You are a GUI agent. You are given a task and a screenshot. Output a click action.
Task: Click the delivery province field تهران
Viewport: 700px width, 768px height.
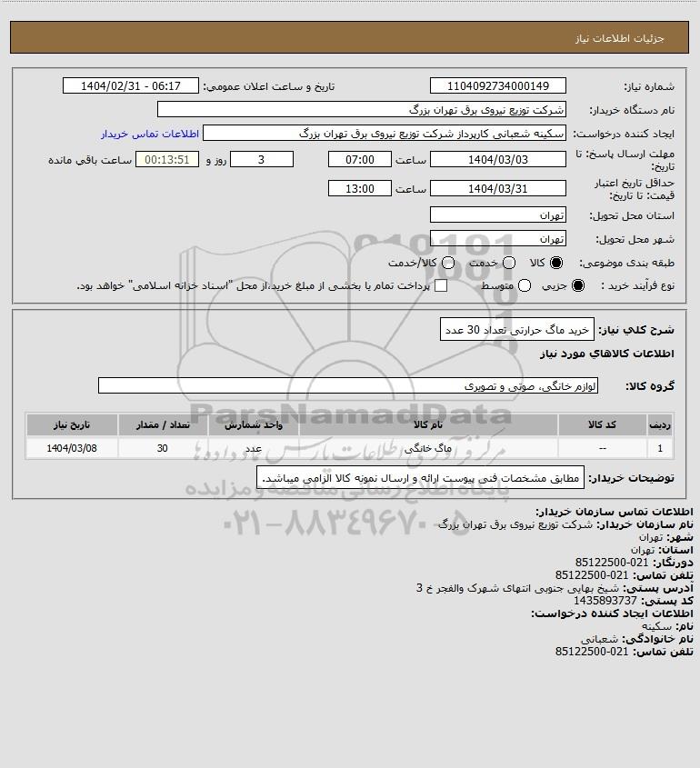(497, 215)
